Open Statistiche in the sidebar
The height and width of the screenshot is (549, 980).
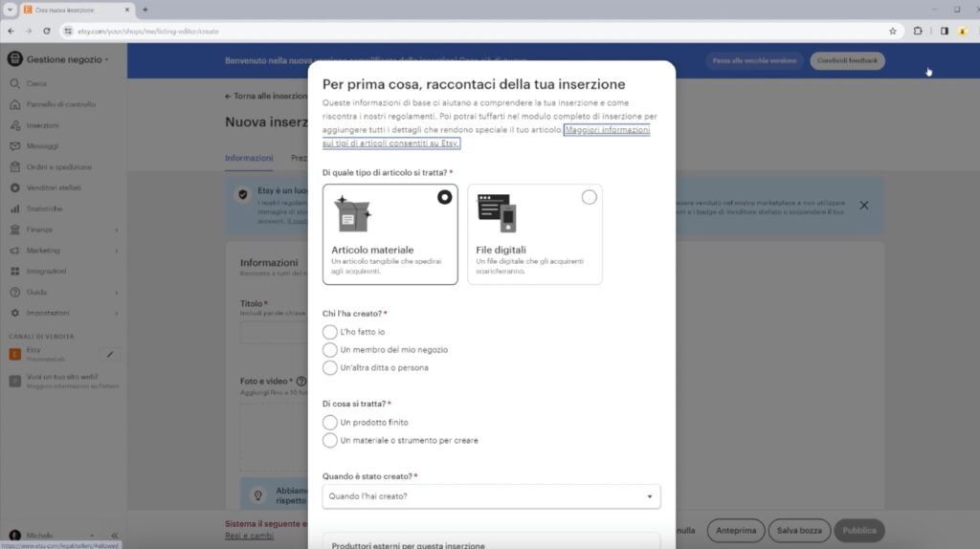(44, 209)
